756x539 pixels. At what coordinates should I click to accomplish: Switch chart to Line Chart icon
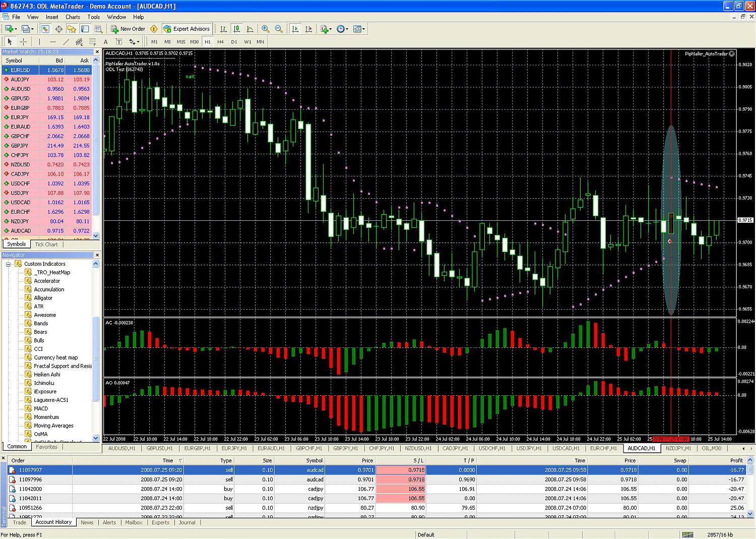pos(249,29)
